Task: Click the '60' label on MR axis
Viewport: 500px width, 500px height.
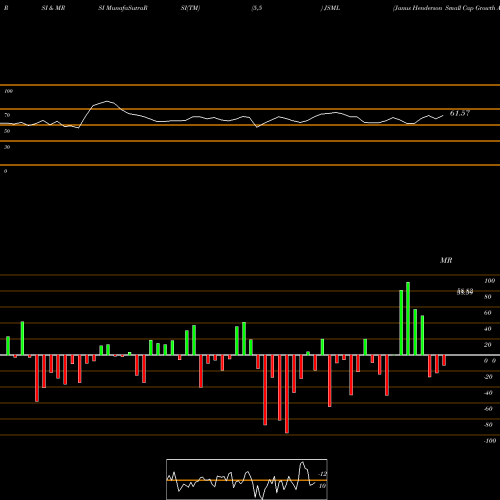Action: click(x=488, y=313)
